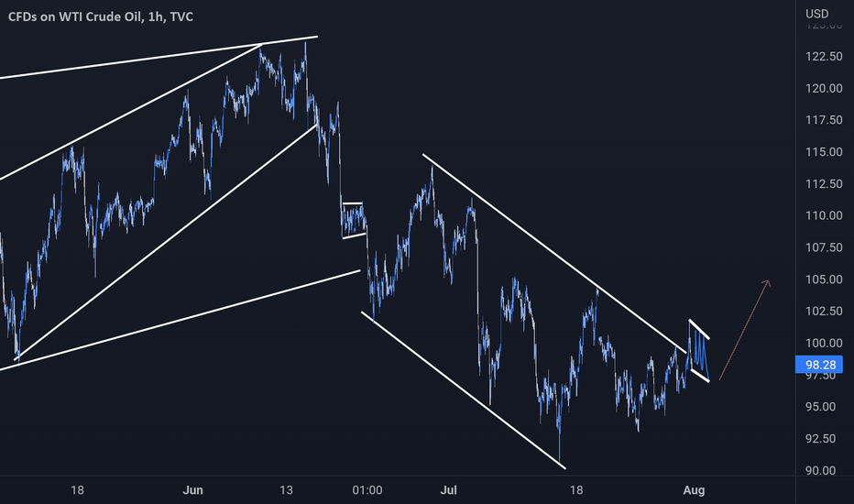The height and width of the screenshot is (504, 854).
Task: Select the small rectangle consolidation box
Action: 354,220
